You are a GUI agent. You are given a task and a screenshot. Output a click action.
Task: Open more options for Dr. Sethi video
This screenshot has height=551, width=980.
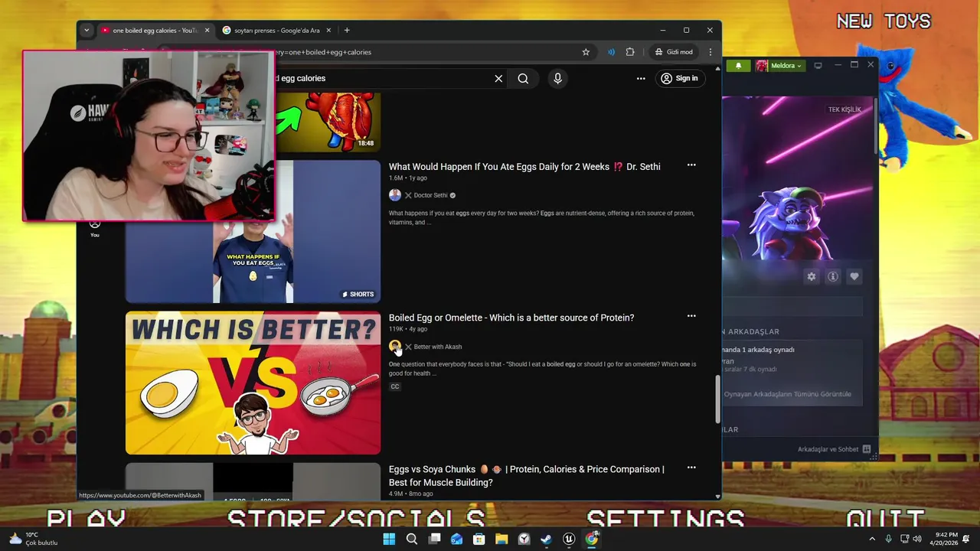pos(691,165)
